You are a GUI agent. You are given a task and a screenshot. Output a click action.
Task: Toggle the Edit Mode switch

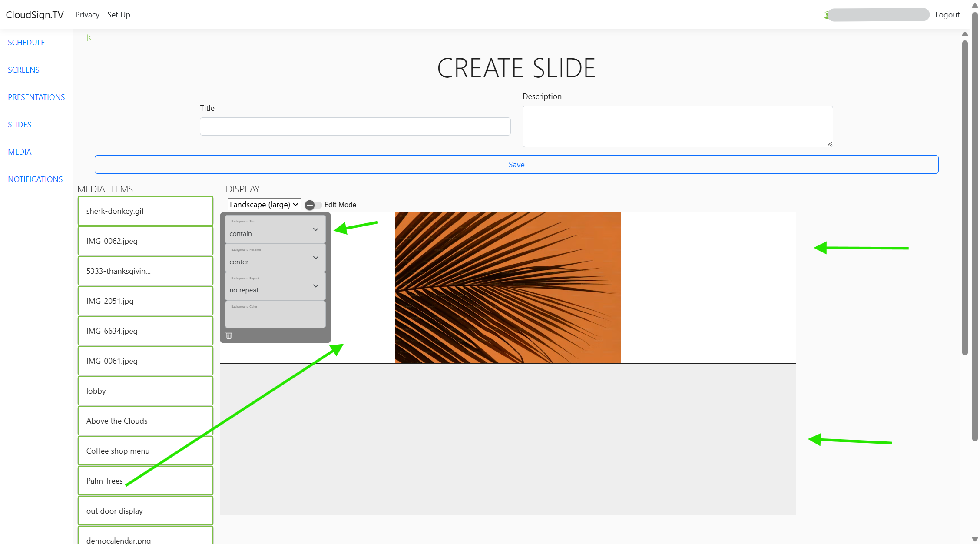(x=313, y=205)
